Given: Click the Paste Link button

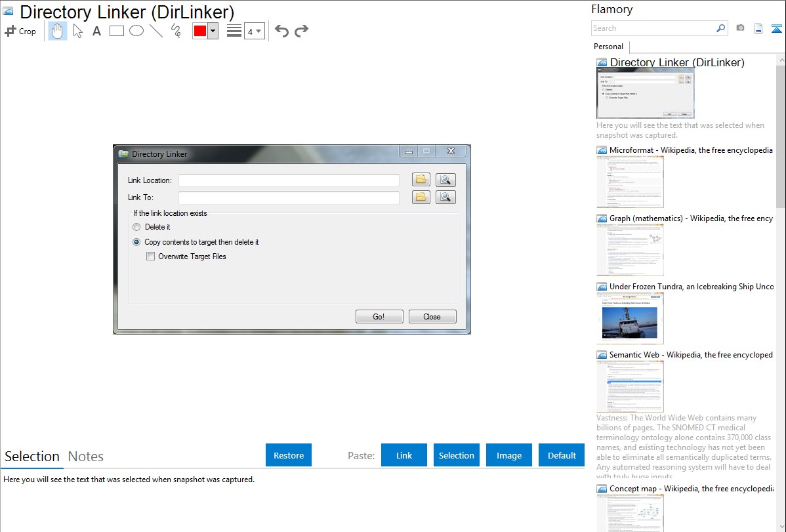Looking at the screenshot, I should [x=404, y=455].
